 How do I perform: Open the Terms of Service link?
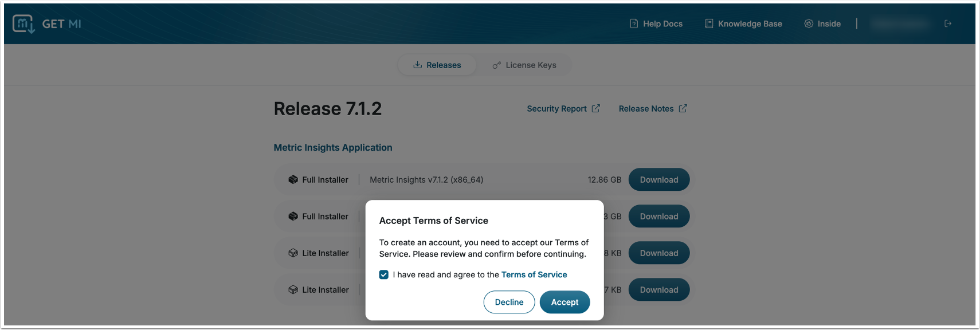pos(534,275)
